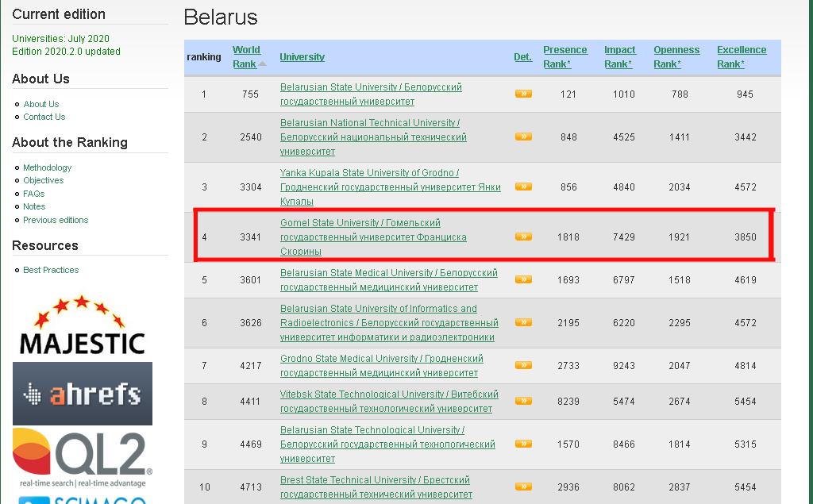Screen dimensions: 813x504
Task: Click the Det. column header
Action: tap(523, 57)
